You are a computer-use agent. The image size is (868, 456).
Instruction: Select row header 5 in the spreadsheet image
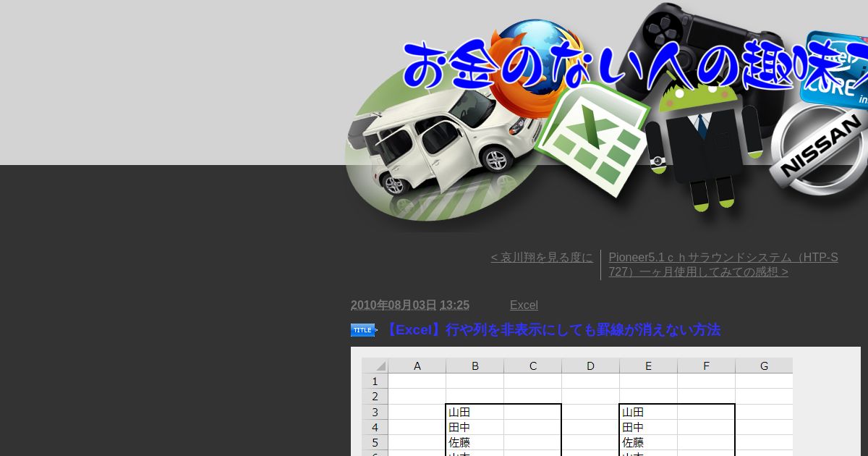tap(375, 442)
